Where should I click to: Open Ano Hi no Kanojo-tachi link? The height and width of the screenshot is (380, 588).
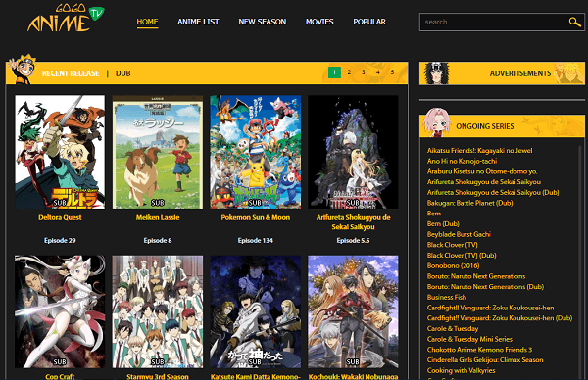click(462, 161)
